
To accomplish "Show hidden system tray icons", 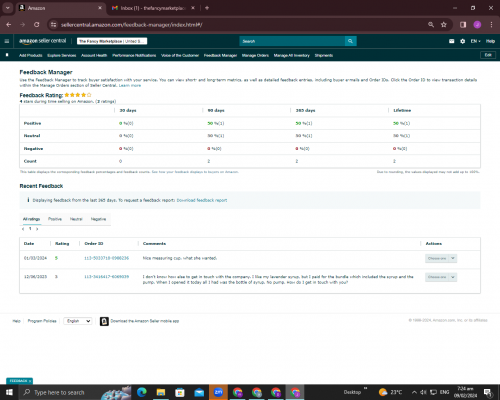I will (x=414, y=392).
